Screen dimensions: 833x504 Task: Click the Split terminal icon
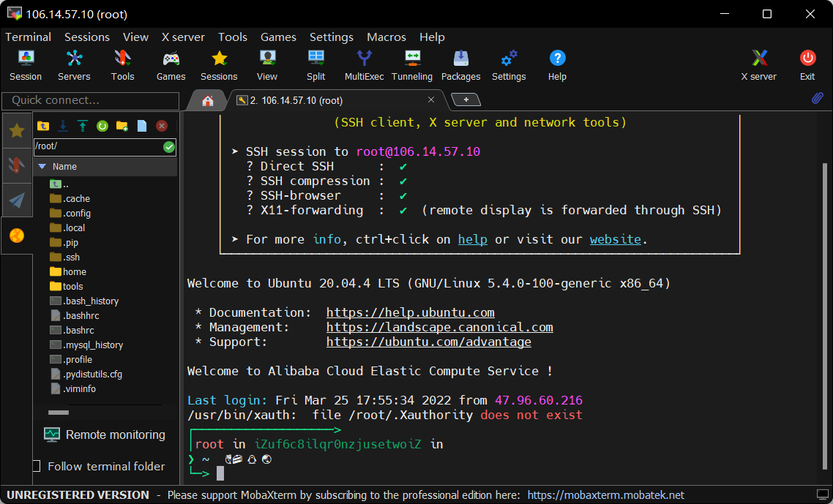click(316, 64)
